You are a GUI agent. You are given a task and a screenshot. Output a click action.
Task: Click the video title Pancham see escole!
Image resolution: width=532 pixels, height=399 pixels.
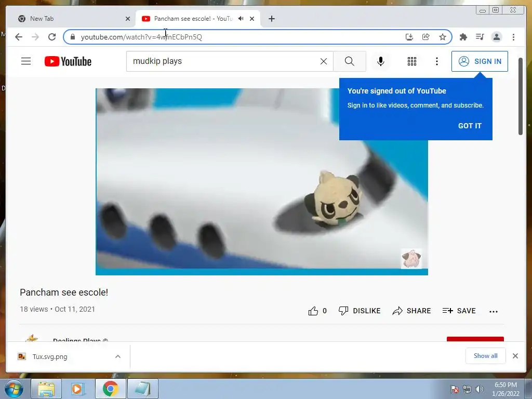click(x=64, y=292)
